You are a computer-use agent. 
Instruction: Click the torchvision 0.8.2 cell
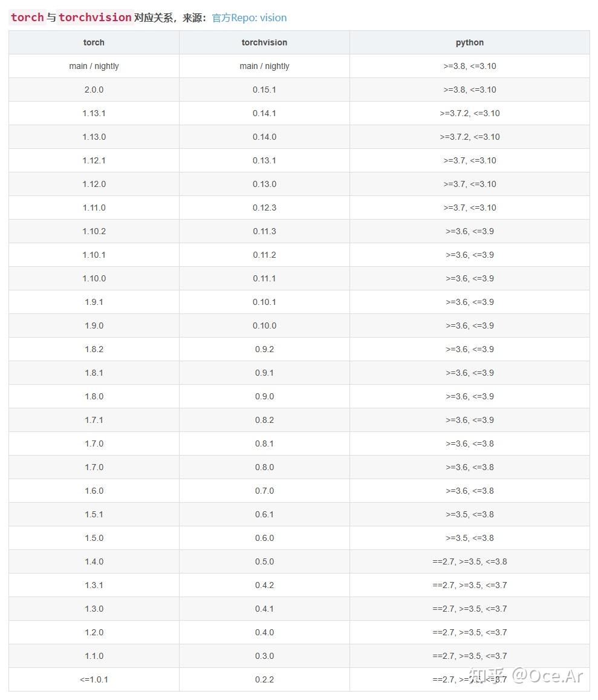tap(264, 420)
